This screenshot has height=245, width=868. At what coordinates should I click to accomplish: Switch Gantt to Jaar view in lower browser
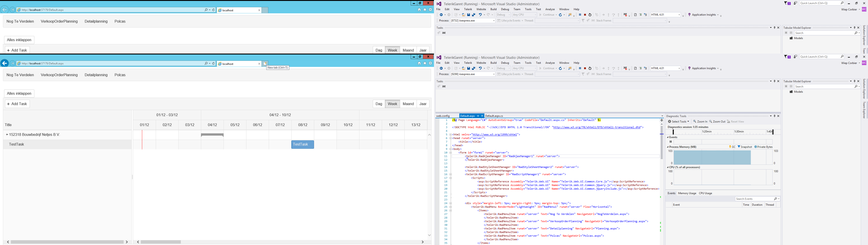[x=423, y=104]
